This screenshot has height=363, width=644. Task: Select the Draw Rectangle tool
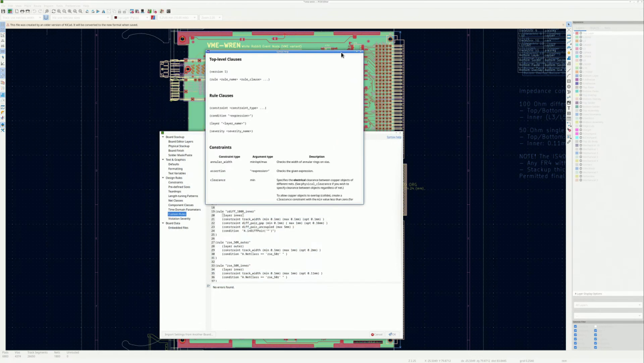[x=569, y=81]
